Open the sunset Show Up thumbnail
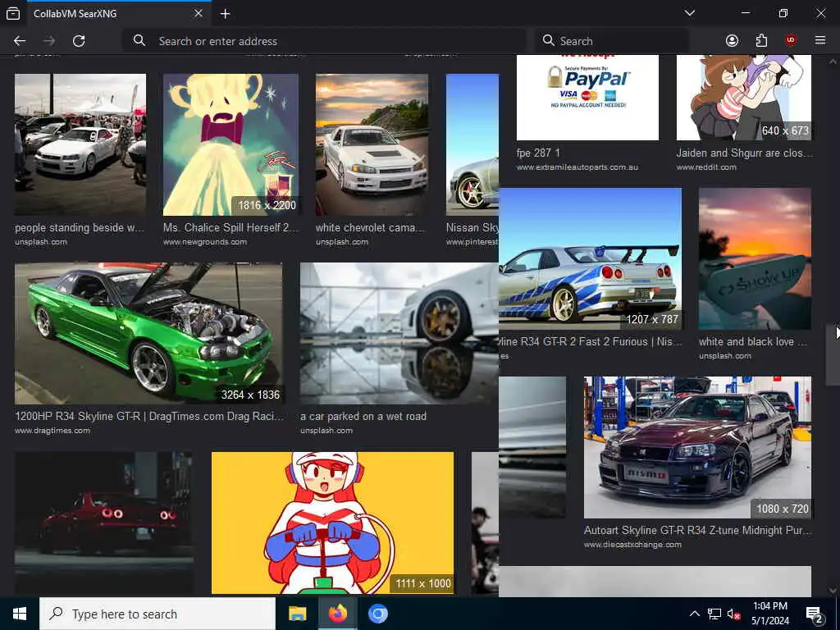The image size is (840, 630). (x=755, y=258)
